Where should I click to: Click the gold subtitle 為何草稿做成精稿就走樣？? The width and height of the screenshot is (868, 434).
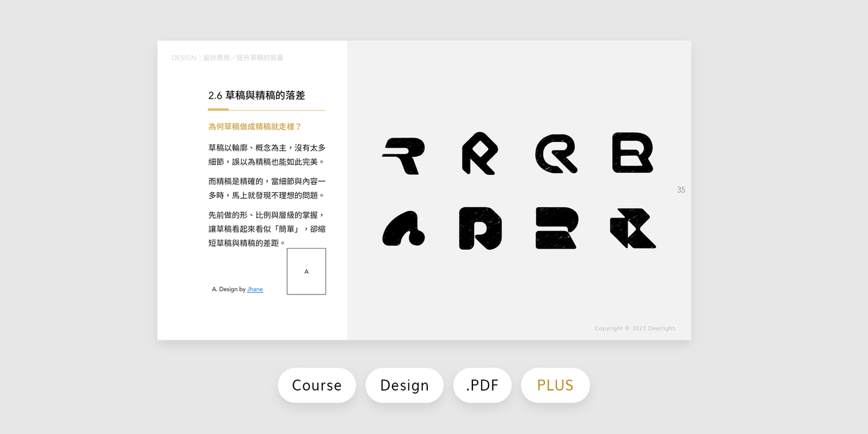click(255, 126)
